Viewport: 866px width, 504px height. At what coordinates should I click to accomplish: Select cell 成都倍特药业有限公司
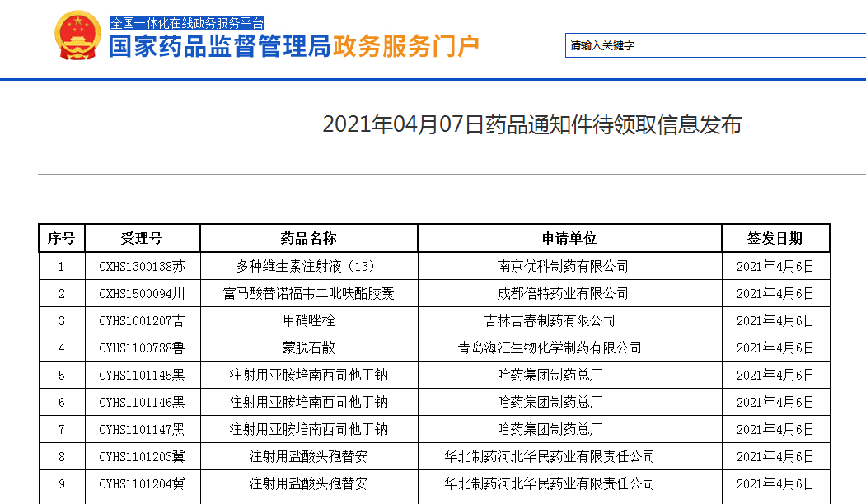tap(569, 294)
